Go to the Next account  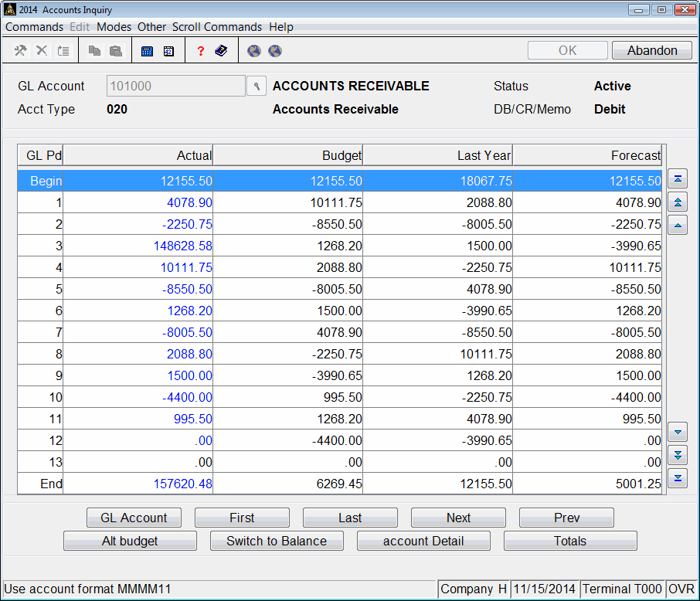(458, 518)
